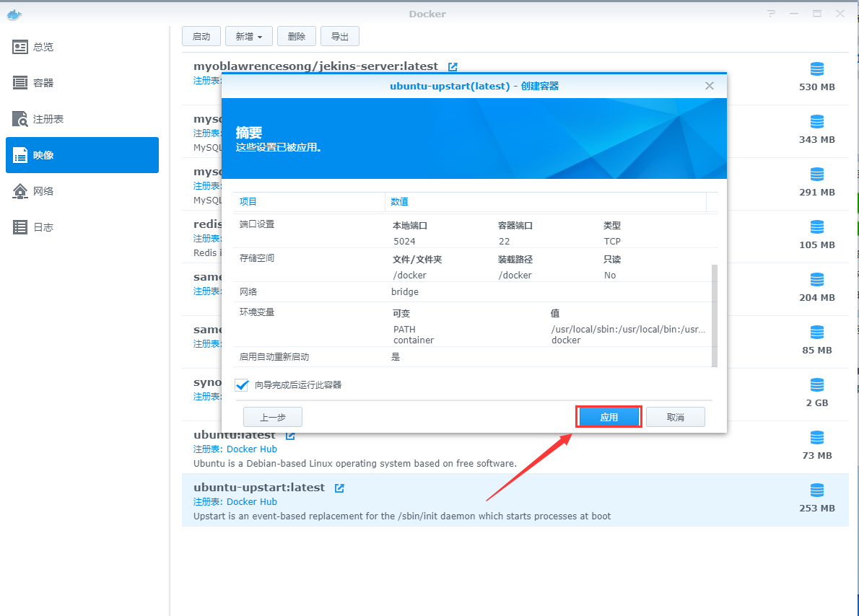This screenshot has width=859, height=616.
Task: Click the 导出 export button
Action: [x=339, y=36]
